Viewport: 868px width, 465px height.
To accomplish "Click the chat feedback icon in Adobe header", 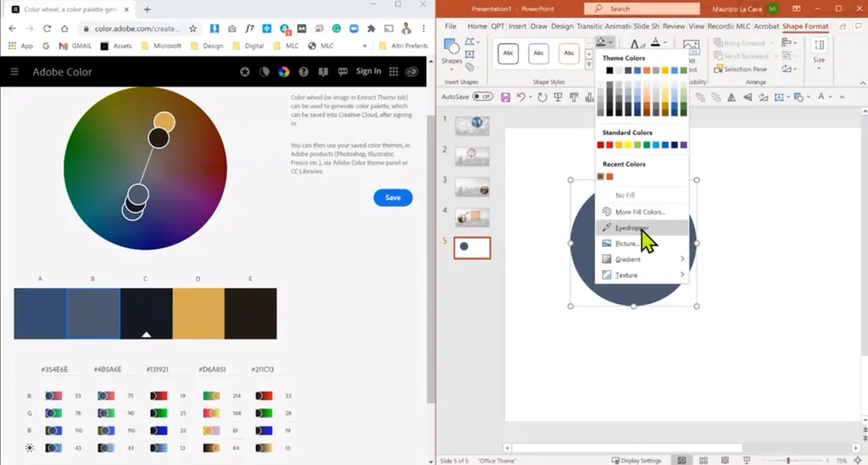I will (342, 72).
